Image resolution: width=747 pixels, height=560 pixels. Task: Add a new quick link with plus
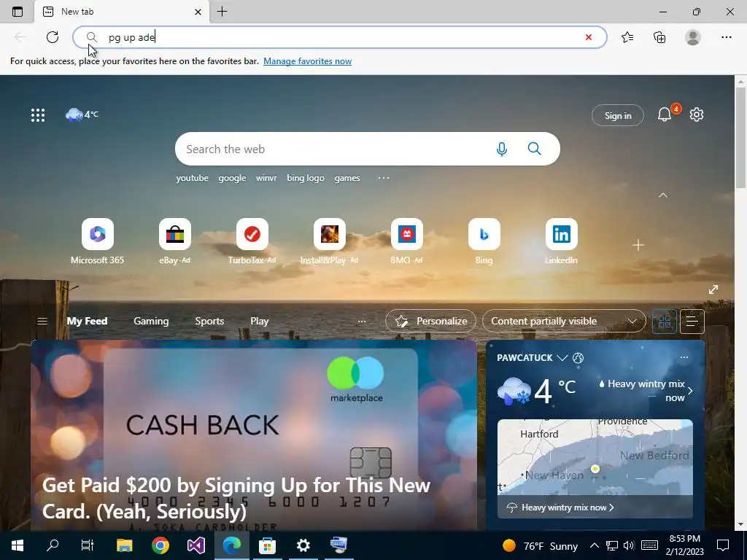click(638, 245)
